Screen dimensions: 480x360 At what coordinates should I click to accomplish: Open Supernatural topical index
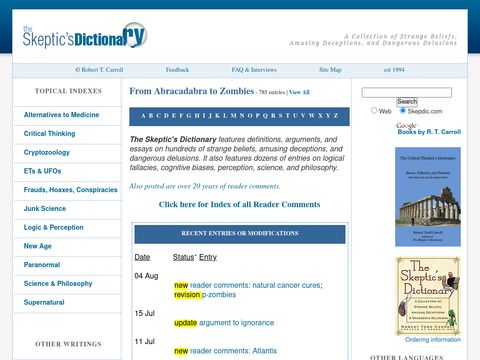pyautogui.click(x=44, y=302)
